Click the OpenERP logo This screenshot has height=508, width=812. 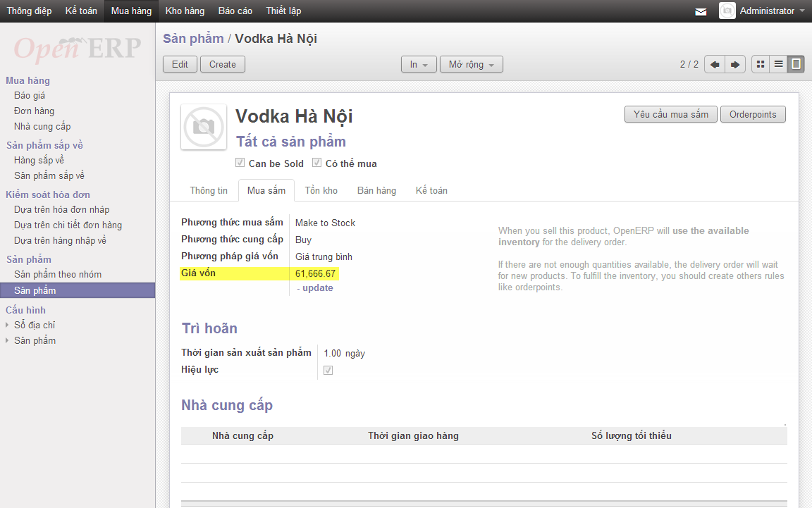tap(77, 49)
